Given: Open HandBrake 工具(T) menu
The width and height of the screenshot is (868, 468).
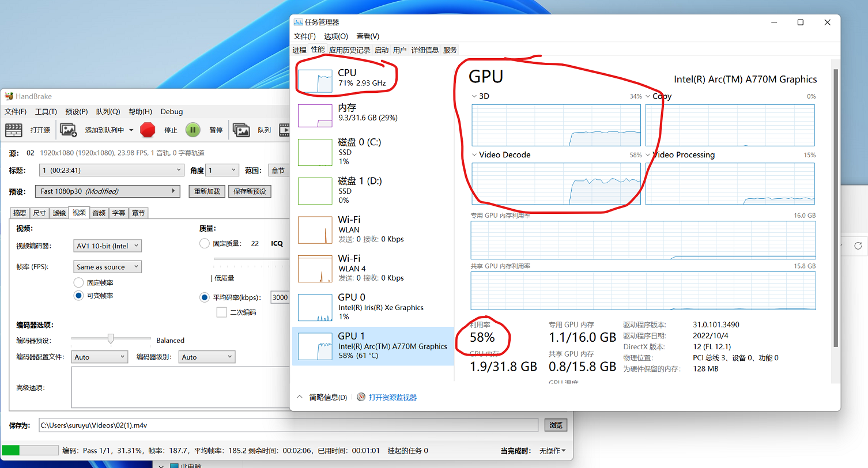Looking at the screenshot, I should (x=46, y=112).
